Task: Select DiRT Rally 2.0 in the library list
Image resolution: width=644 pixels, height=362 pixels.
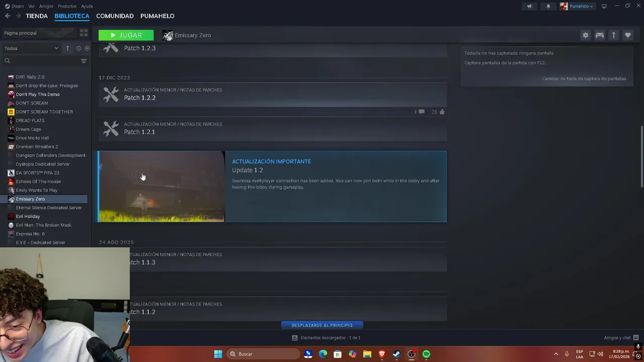Action: (x=30, y=77)
